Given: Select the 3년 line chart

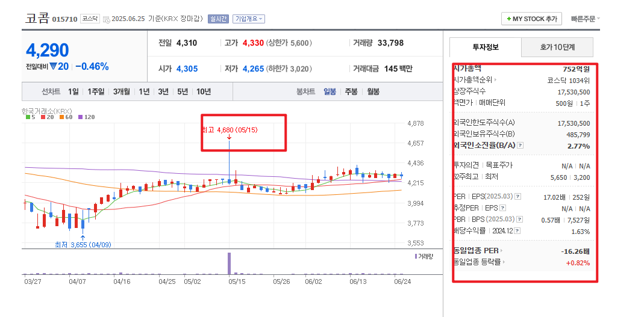Looking at the screenshot, I should click(163, 91).
